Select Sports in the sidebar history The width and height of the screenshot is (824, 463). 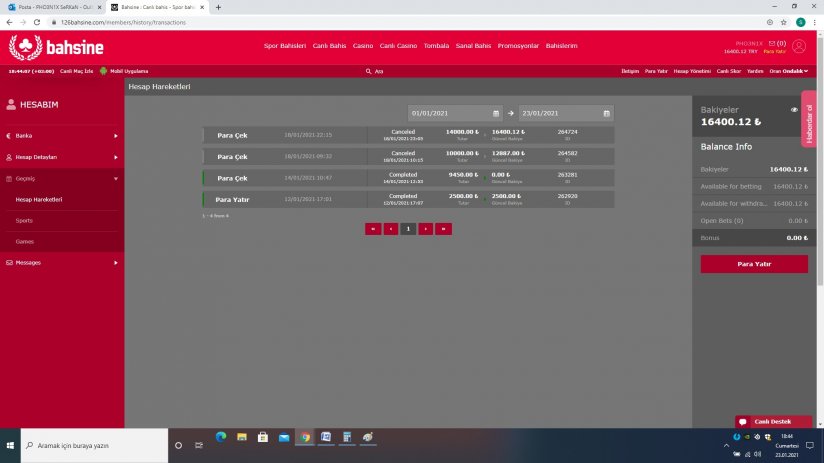click(x=24, y=221)
